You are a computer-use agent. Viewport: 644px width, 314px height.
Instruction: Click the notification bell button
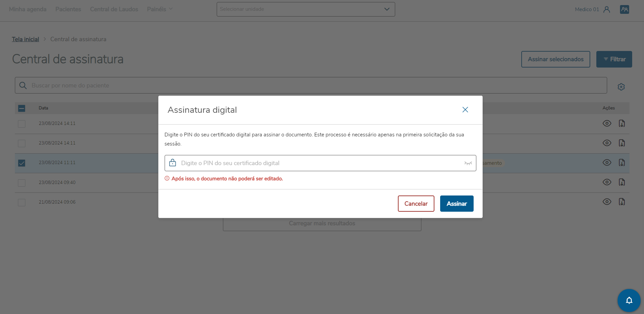(629, 300)
